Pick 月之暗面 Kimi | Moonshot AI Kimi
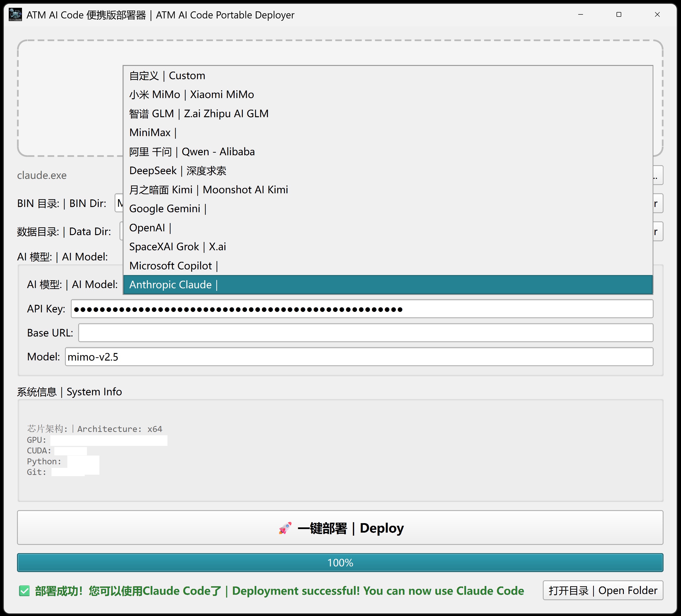This screenshot has height=616, width=681. 388,190
